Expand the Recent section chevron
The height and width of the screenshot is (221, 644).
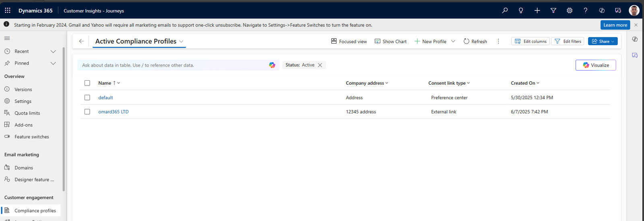tap(53, 51)
